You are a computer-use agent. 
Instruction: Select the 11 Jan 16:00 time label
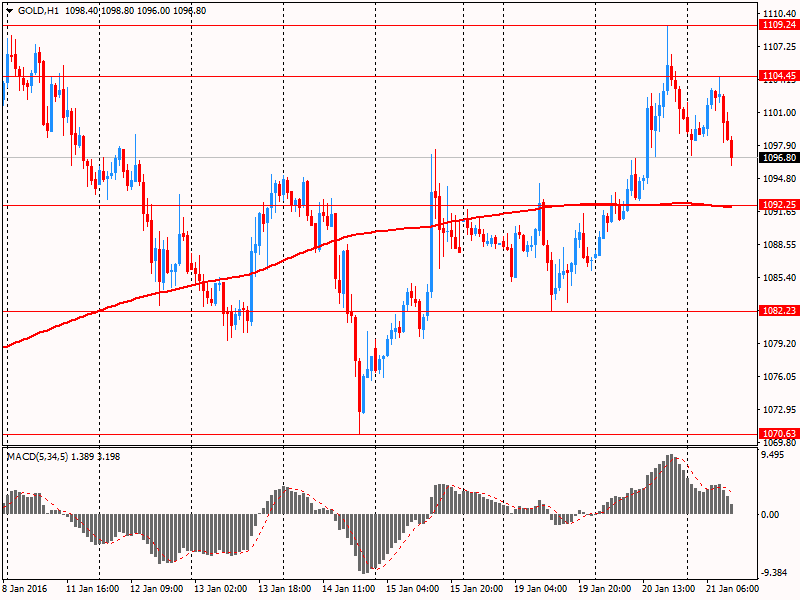92,588
